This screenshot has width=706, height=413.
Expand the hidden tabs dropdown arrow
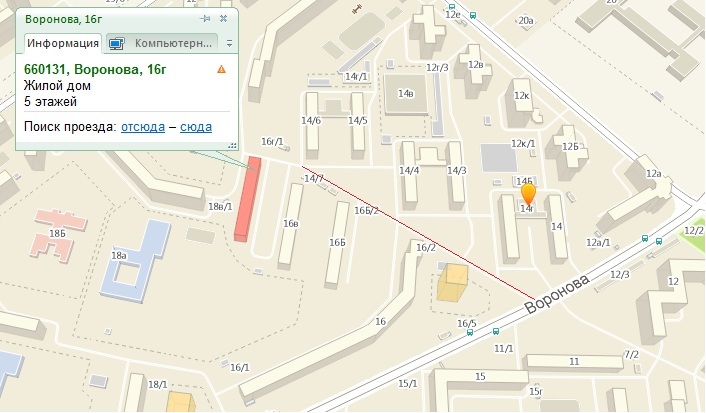229,43
